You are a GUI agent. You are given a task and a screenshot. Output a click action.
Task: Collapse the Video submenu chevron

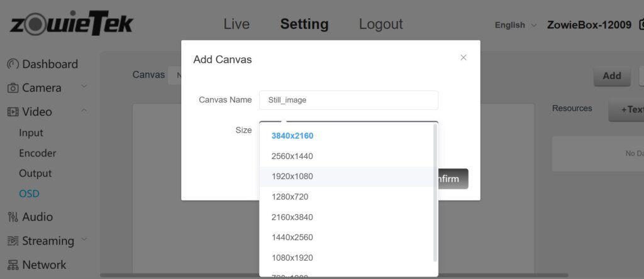click(84, 111)
